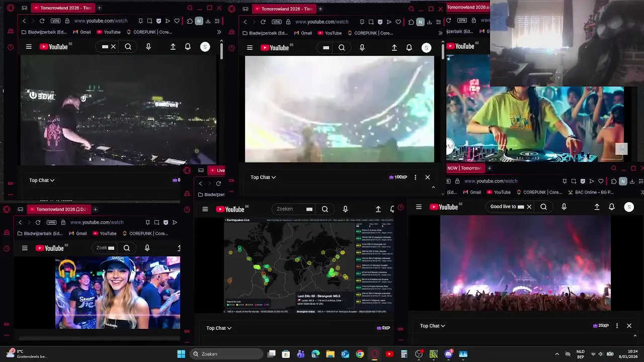Show hidden tray icons chevron
Image resolution: width=644 pixels, height=362 pixels.
[556, 354]
